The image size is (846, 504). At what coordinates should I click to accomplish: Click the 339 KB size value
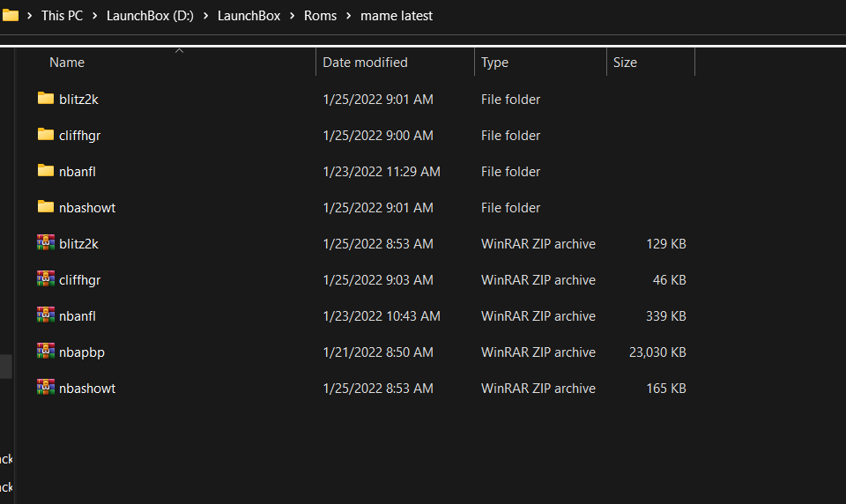[x=666, y=316]
